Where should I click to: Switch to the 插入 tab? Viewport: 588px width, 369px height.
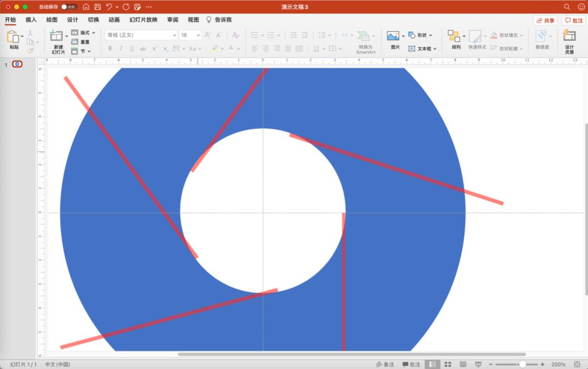tap(31, 20)
